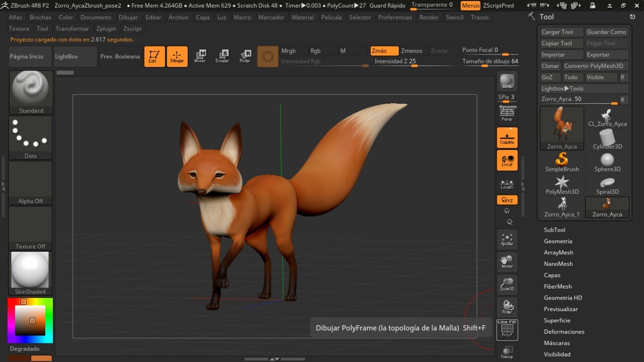The image size is (644, 362).
Task: Select the Mover (Move) transform tool
Action: click(200, 56)
